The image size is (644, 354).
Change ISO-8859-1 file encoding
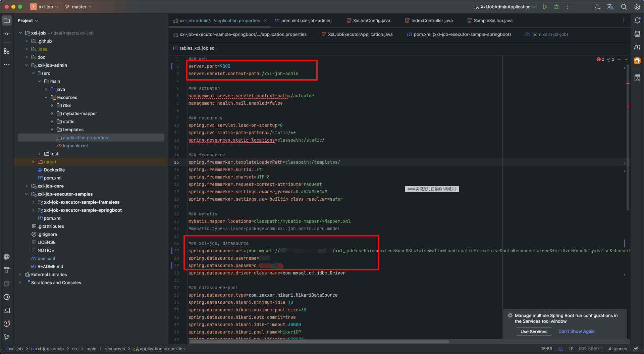click(x=591, y=349)
